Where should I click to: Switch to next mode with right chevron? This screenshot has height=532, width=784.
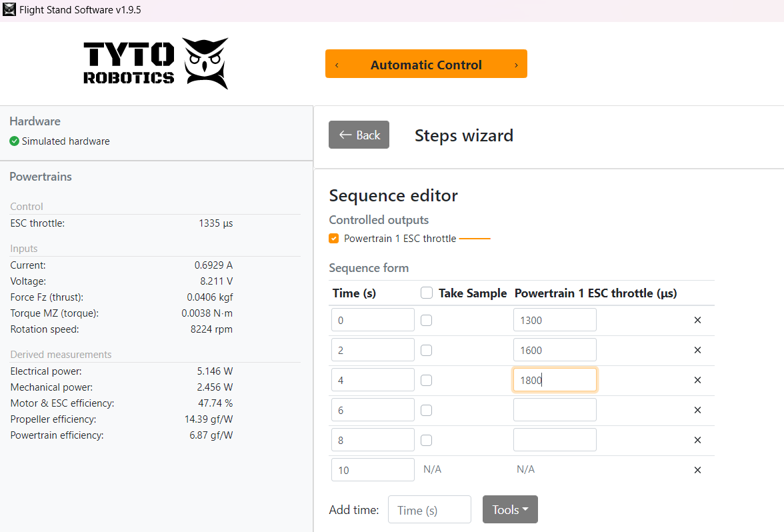click(x=516, y=65)
